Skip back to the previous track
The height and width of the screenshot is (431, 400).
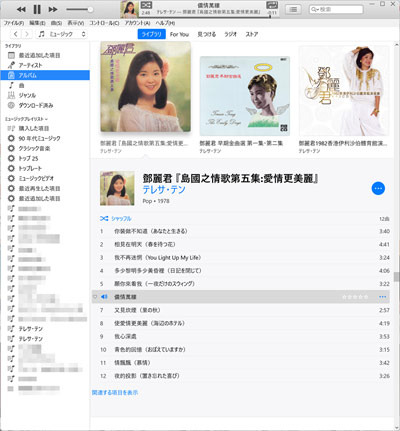[21, 9]
